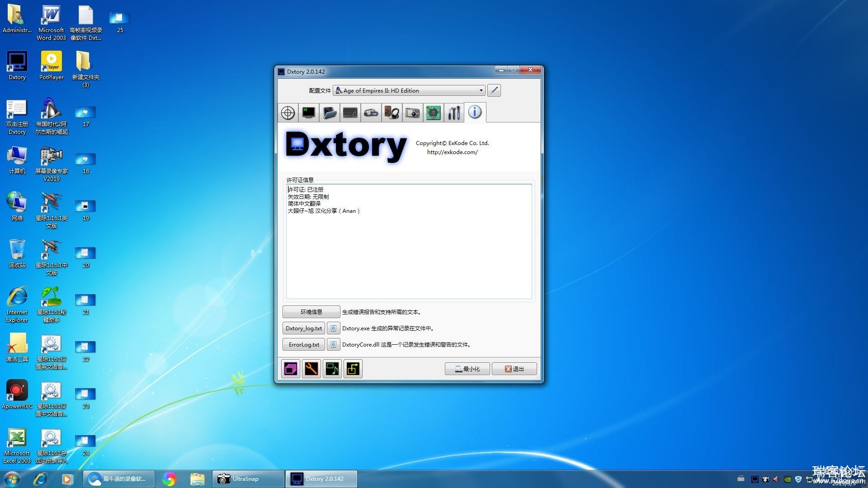Click the media player taskbar pinned icon
The width and height of the screenshot is (868, 488).
click(67, 479)
